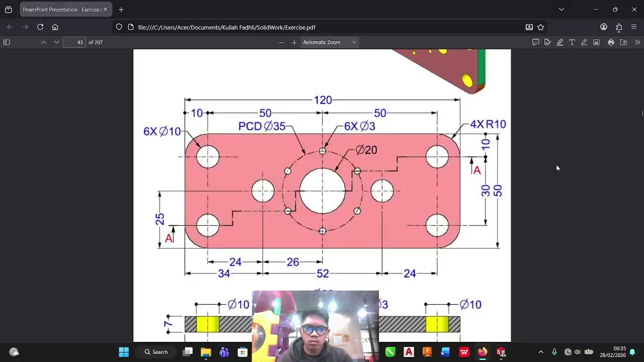The image size is (644, 362).
Task: Open Firefox account profile icon
Action: [604, 27]
